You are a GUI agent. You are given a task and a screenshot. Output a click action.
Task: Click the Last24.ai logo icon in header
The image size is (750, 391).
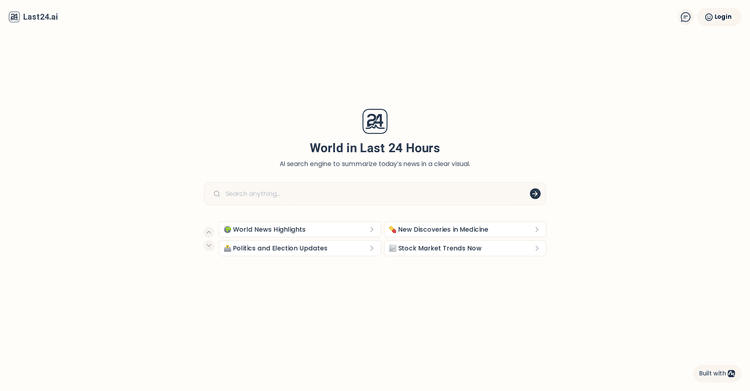(x=14, y=17)
